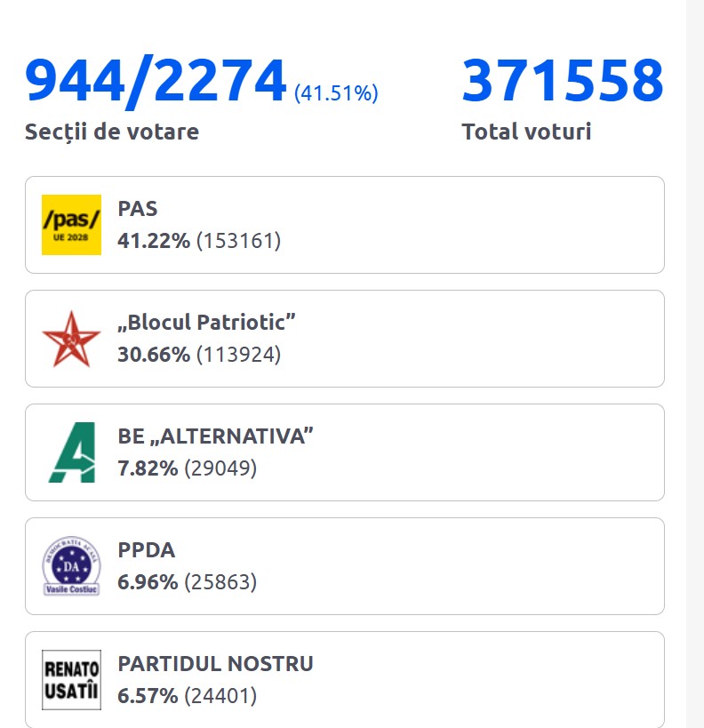Click the 944/2274 polling stations counter
Viewport: 704px width, 728px height.
tap(156, 80)
